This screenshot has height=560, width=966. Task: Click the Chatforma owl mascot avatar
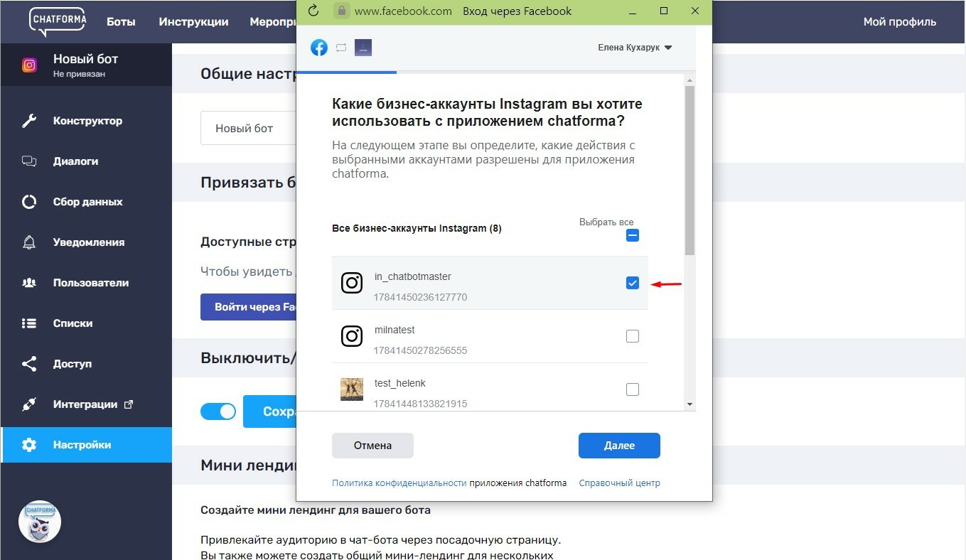(x=40, y=522)
